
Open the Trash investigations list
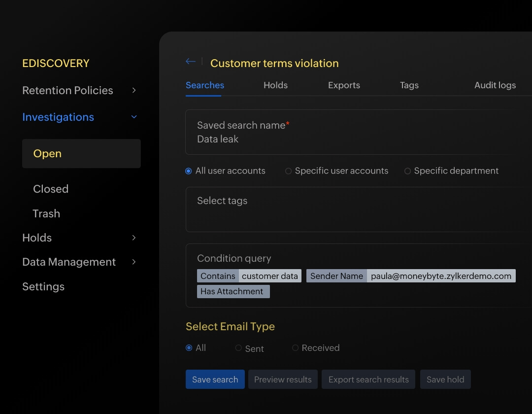(46, 213)
